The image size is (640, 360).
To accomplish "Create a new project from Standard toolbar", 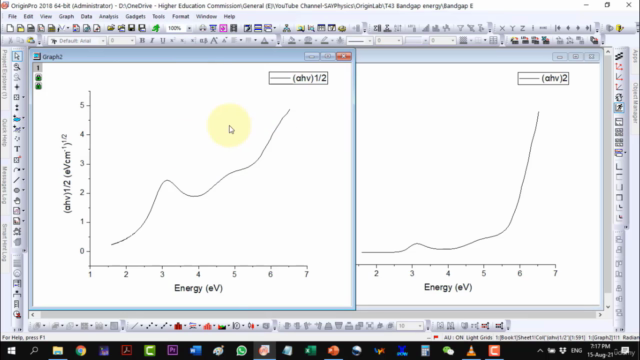I will [10, 28].
